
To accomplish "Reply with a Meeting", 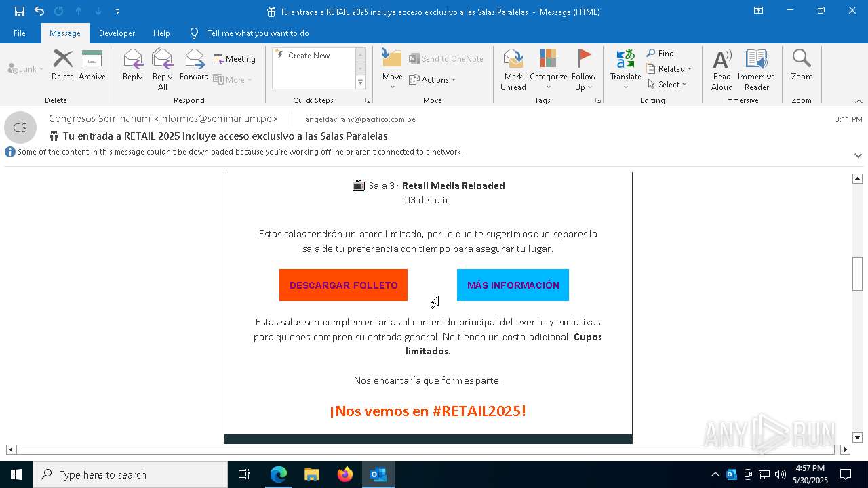I will coord(235,59).
